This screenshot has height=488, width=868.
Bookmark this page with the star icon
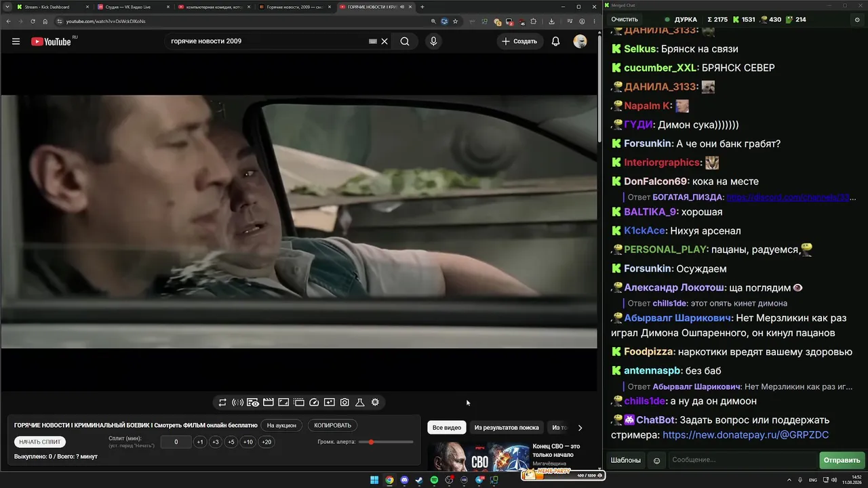455,21
